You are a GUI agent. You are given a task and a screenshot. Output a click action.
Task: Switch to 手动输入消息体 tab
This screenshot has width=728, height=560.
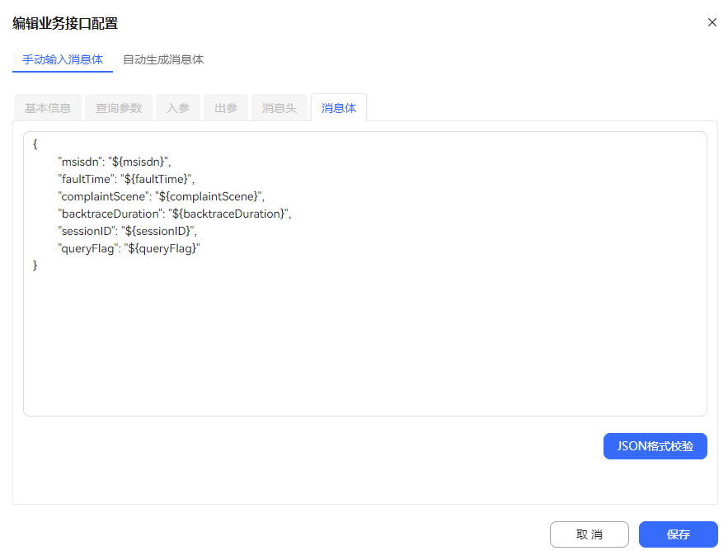coord(63,60)
